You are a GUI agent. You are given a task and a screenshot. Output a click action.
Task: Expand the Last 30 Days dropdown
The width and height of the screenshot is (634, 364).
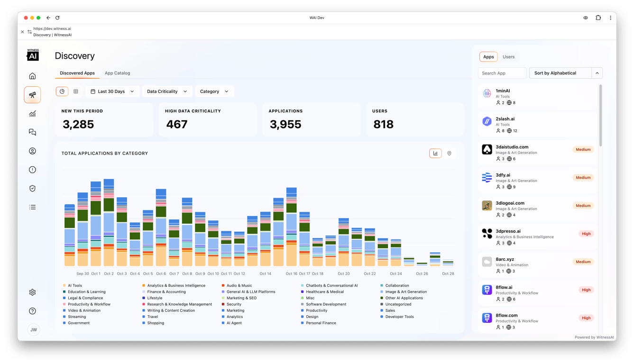[x=112, y=91]
